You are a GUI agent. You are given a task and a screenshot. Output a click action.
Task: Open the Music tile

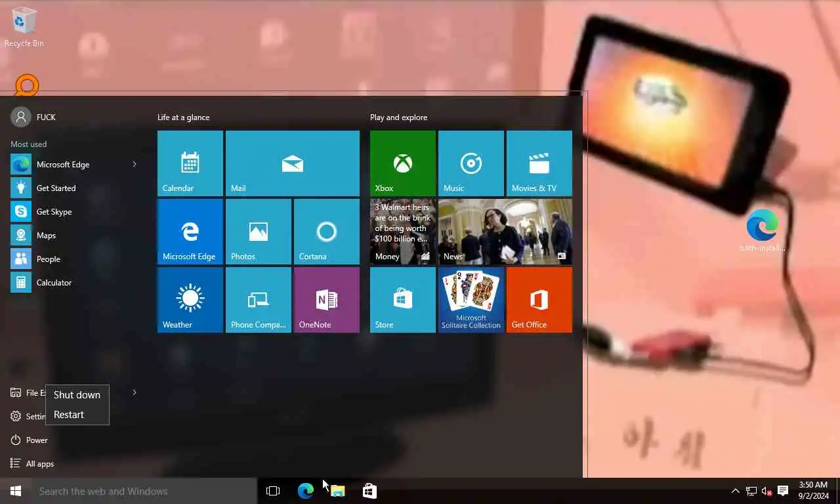[471, 163]
